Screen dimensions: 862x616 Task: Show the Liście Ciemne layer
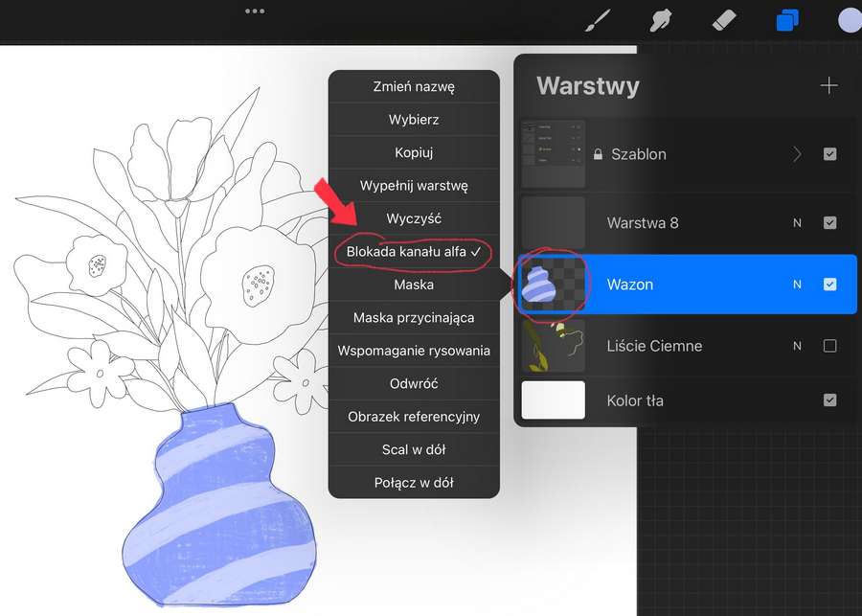(829, 346)
